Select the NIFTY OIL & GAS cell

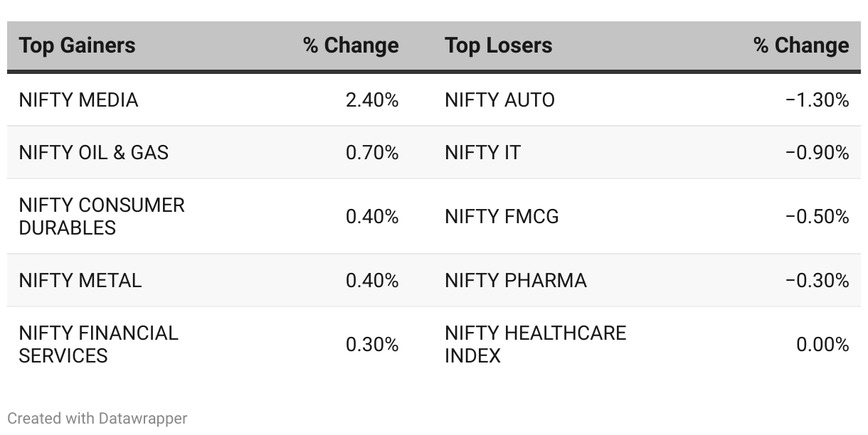pyautogui.click(x=93, y=153)
